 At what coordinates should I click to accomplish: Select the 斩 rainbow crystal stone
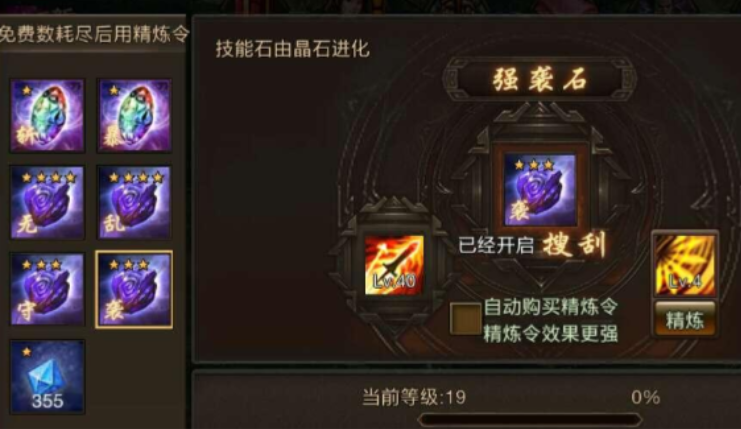pos(47,116)
